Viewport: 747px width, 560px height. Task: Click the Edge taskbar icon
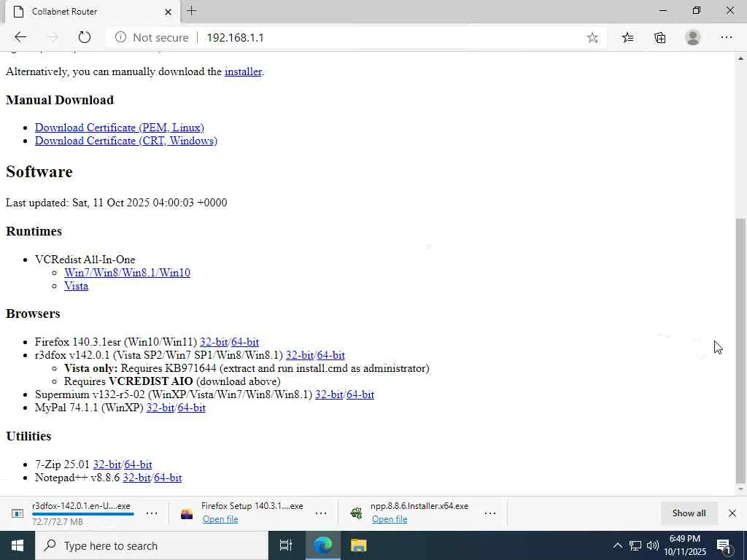pos(322,545)
